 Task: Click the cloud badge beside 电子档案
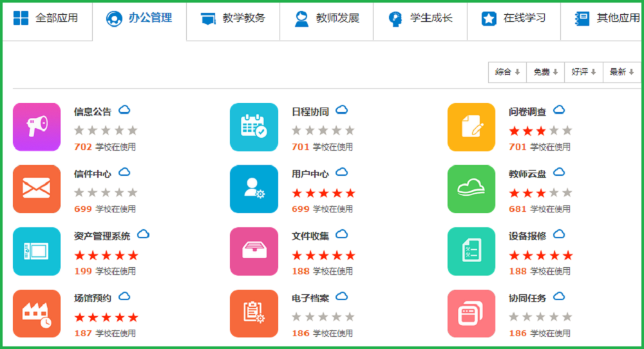click(342, 296)
